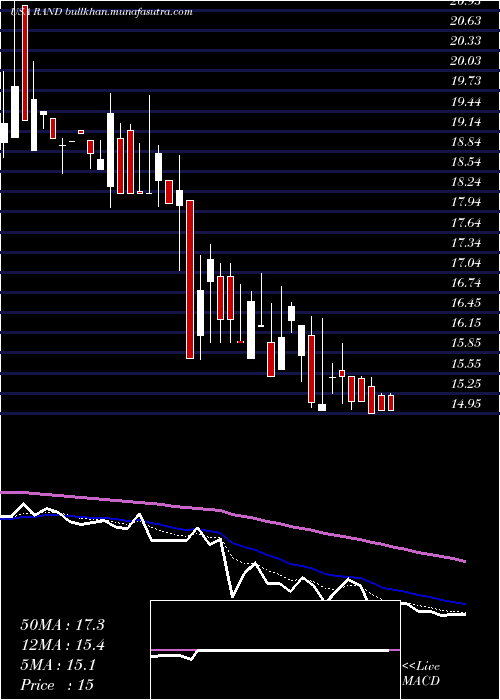Click the last red candle on the right
The image size is (500, 700).
(x=391, y=403)
